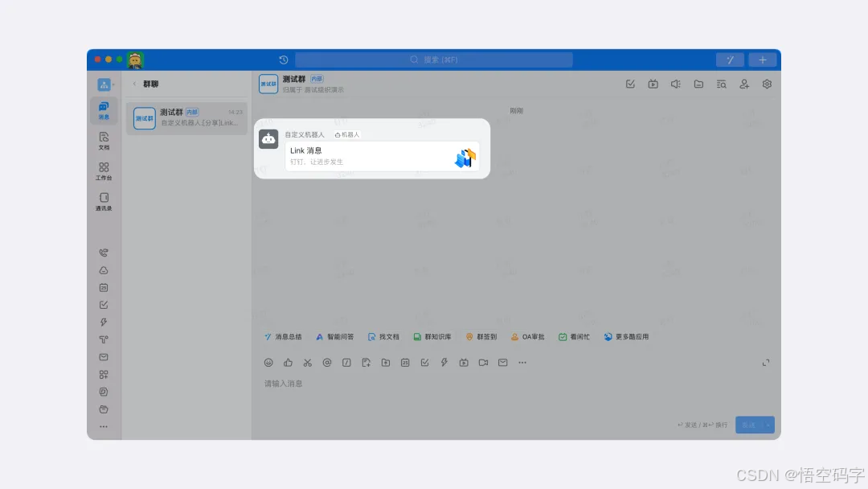Viewport: 868px width, 489px height.
Task: Open the 文档 documents tab in sidebar
Action: click(x=104, y=142)
